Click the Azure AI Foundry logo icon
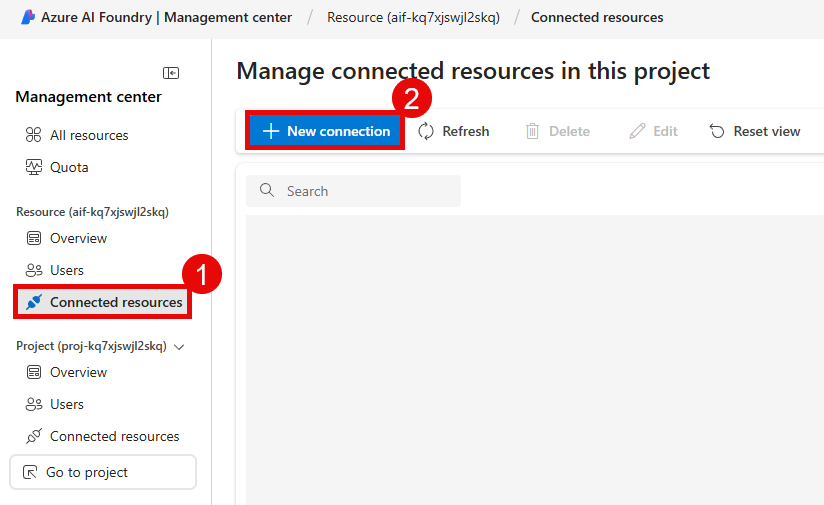The width and height of the screenshot is (824, 505). (28, 17)
